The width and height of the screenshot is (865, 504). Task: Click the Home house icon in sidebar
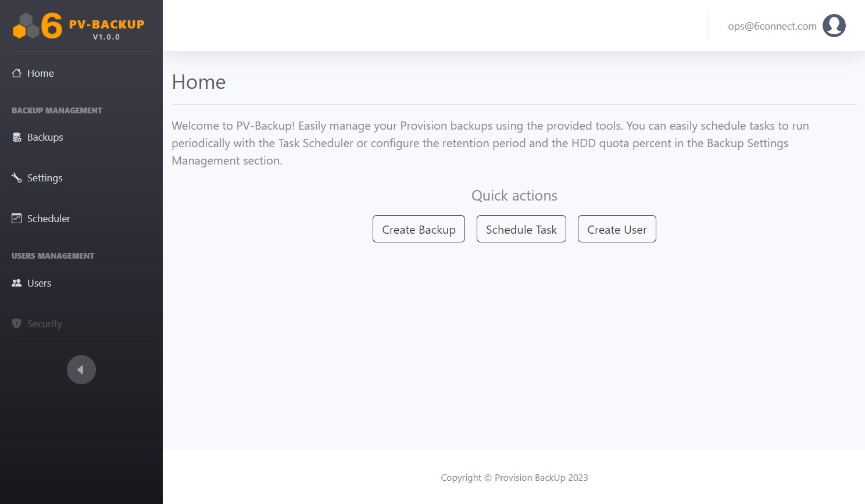(x=16, y=73)
